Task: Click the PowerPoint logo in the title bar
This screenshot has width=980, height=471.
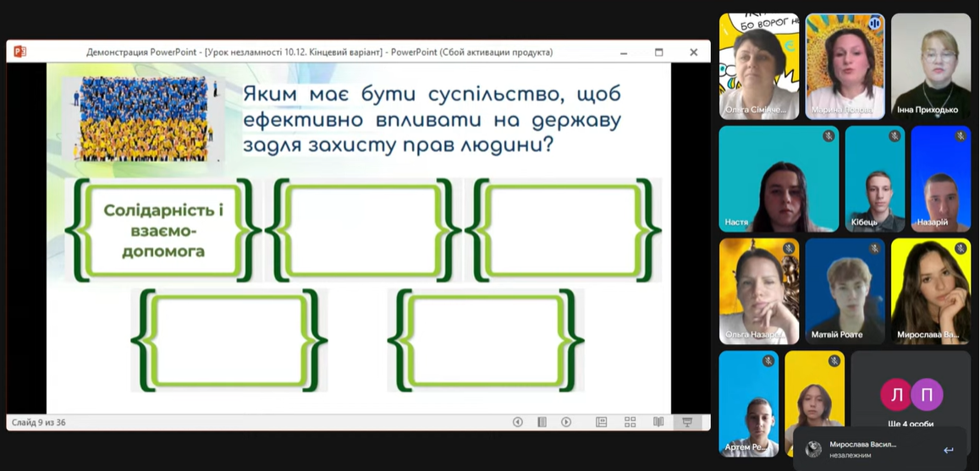Action: click(19, 52)
